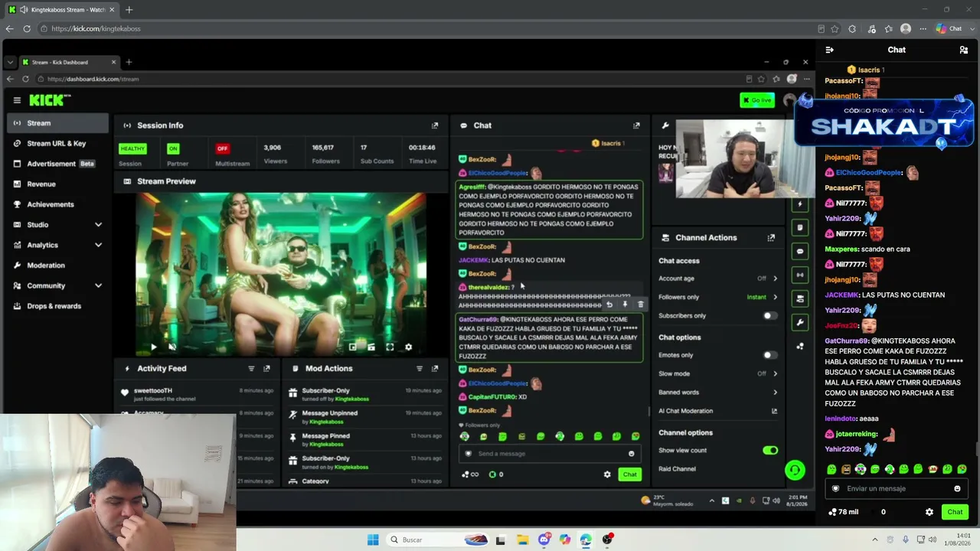Turn off Show view count
980x551 pixels.
click(769, 451)
